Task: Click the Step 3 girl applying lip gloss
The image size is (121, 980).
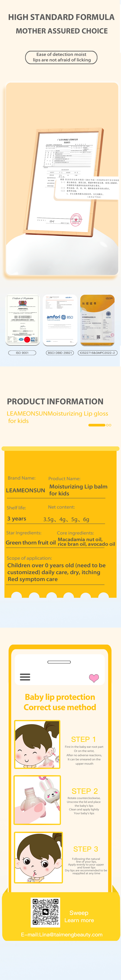Action: (x=38, y=857)
